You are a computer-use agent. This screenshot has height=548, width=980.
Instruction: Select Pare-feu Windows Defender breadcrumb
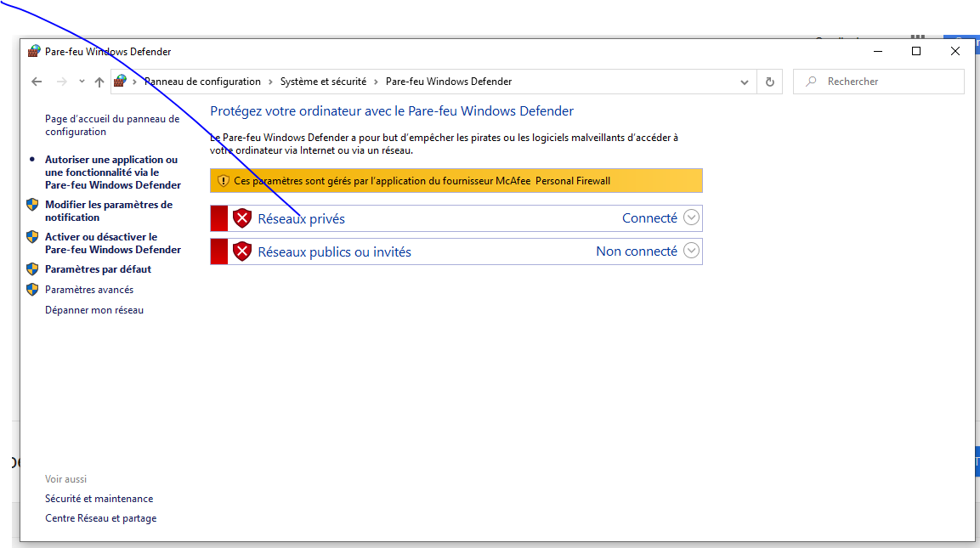(449, 82)
